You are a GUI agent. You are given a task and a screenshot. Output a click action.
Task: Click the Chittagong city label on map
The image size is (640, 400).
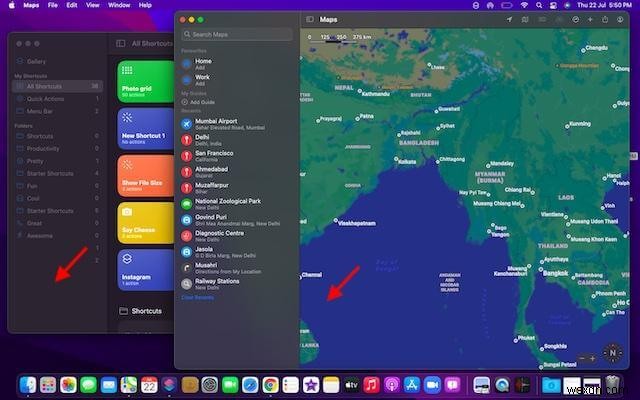point(452,159)
